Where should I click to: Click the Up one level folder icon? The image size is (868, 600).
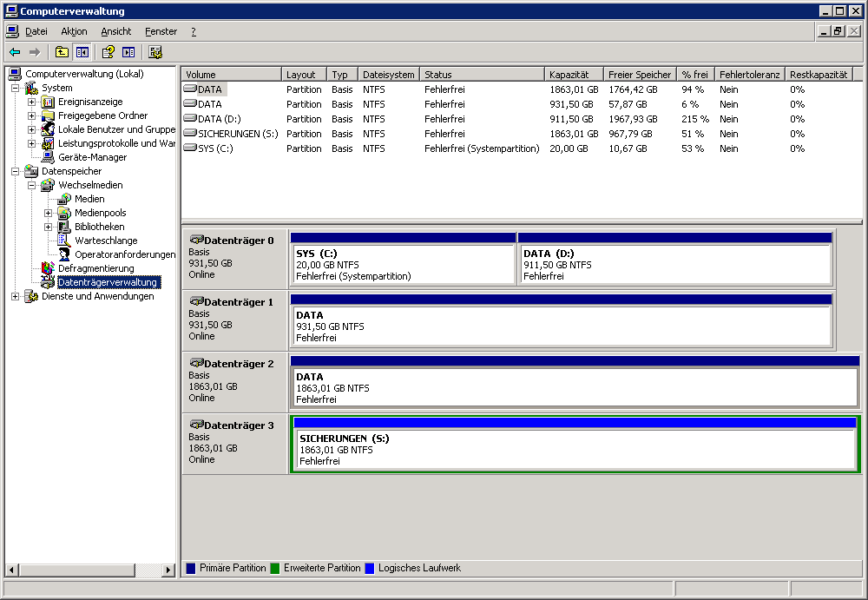click(x=62, y=52)
